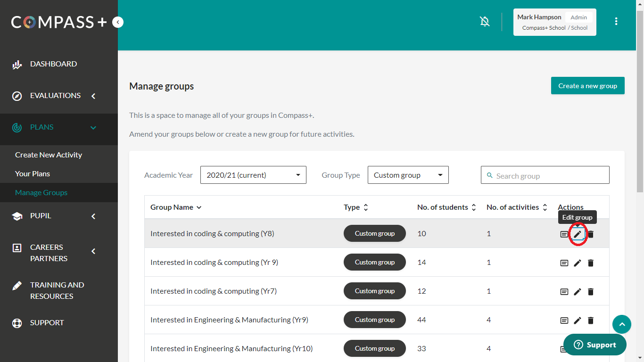Screen dimensions: 644x362
Task: View details icon for coding & computing (Yr7)
Action: pyautogui.click(x=564, y=292)
